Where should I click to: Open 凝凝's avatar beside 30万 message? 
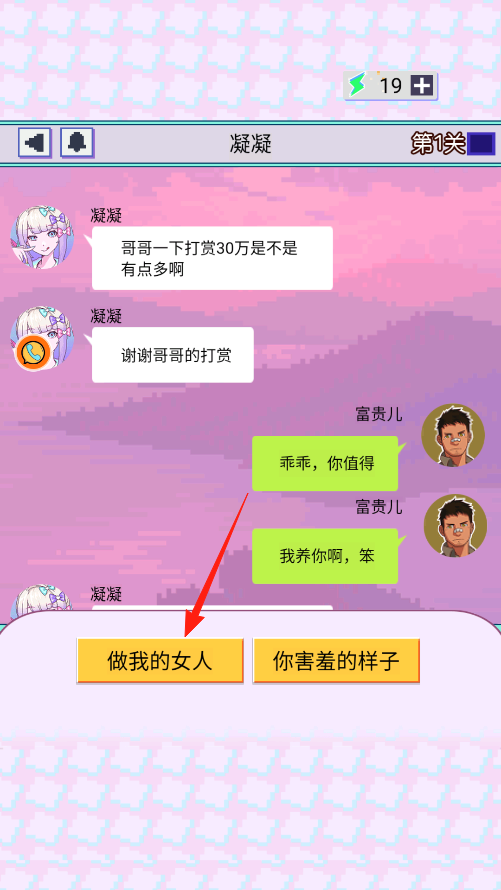tap(43, 237)
